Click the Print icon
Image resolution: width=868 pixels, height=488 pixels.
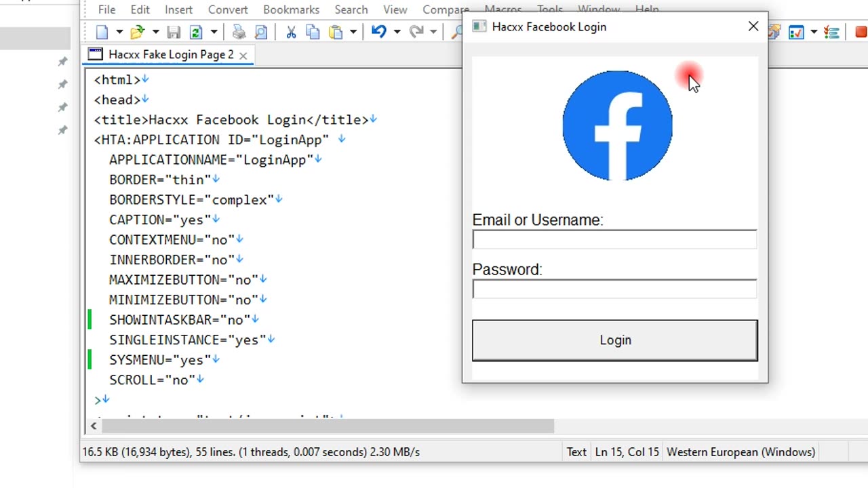pyautogui.click(x=239, y=32)
